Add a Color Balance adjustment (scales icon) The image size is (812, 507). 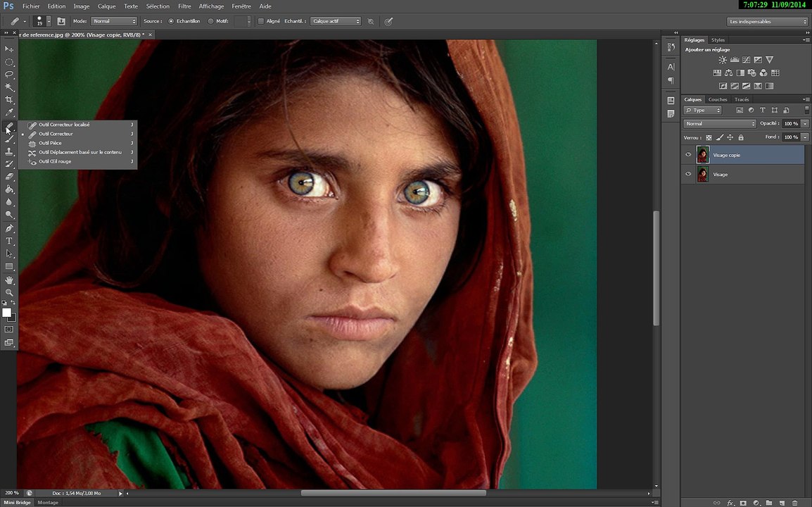[729, 73]
